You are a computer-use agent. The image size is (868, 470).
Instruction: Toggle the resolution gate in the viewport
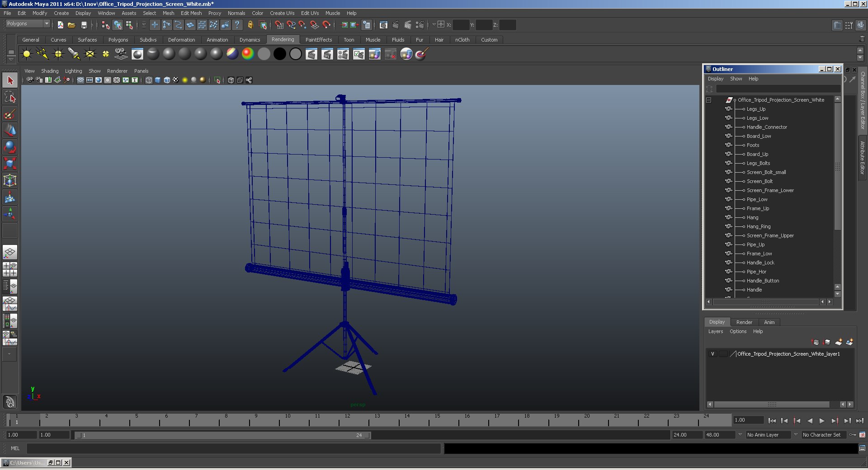(99, 80)
